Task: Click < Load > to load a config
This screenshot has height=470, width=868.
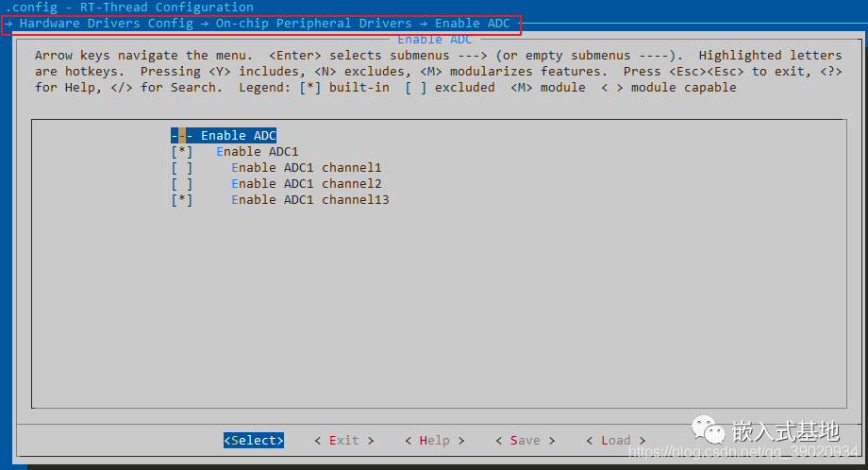Action: click(615, 441)
